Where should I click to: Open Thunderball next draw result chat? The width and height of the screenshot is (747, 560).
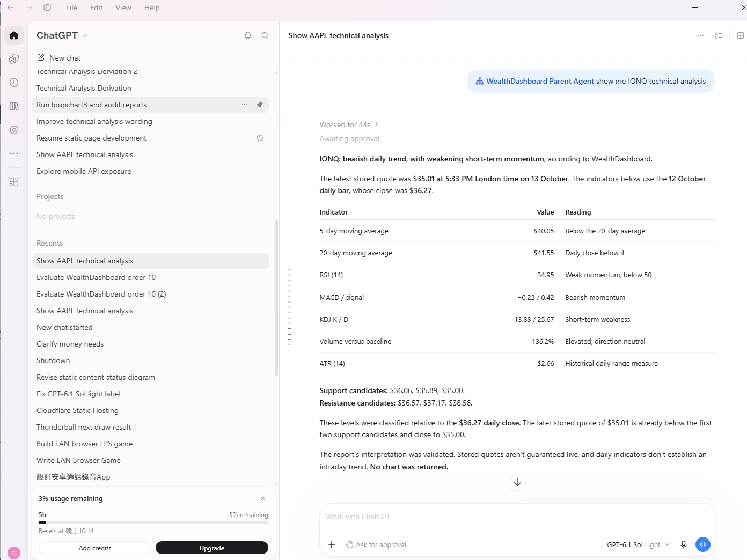click(151, 427)
